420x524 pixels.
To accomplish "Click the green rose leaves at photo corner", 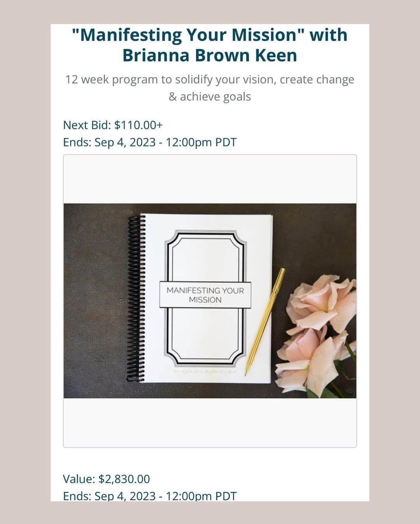I will tap(342, 383).
